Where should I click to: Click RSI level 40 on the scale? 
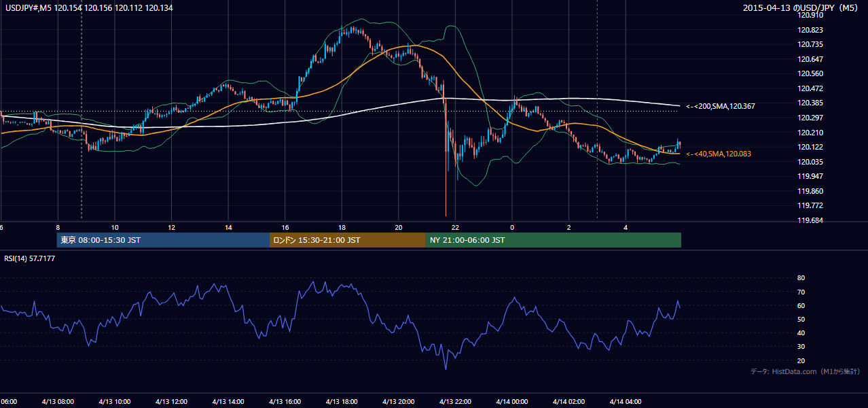801,333
